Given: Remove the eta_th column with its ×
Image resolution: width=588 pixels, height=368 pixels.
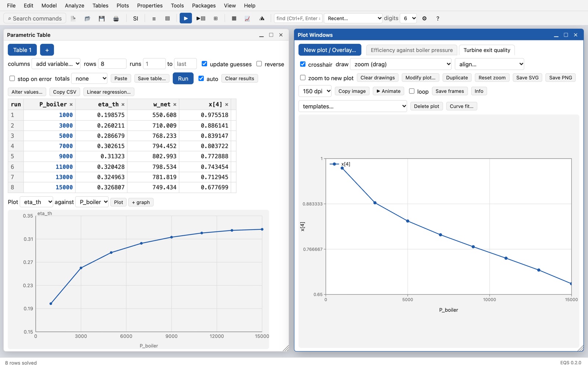Looking at the screenshot, I should 123,105.
